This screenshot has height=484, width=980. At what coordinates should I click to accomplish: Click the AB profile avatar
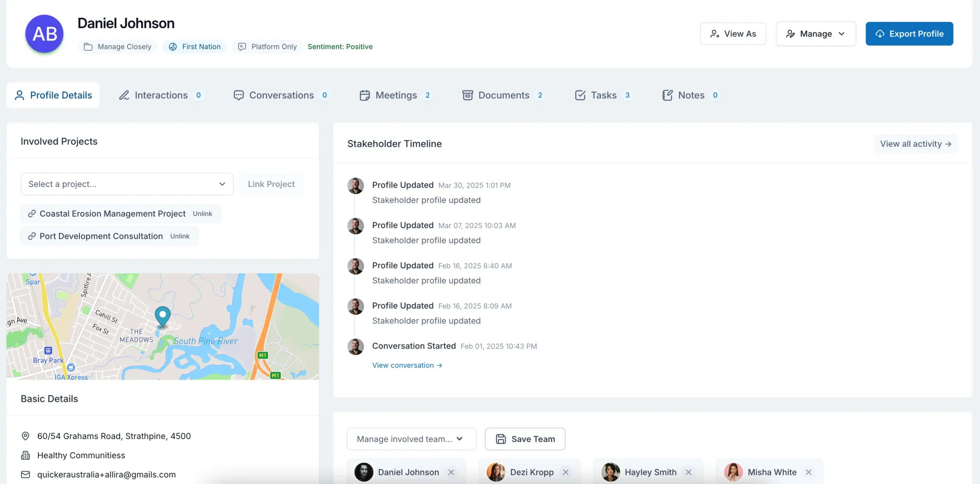45,34
